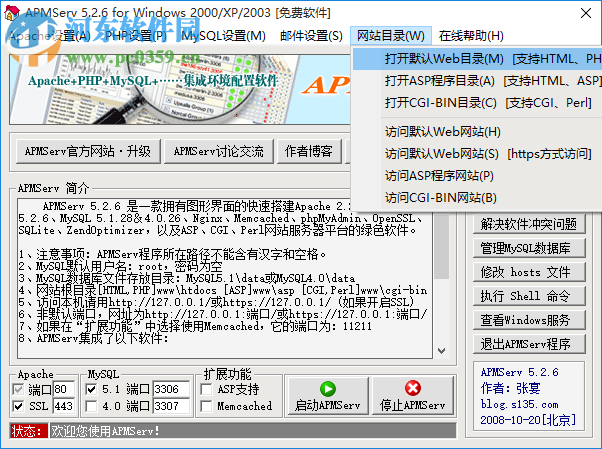Screen dimensions: 602x449
Task: Click the 退出APMServ程序 button
Action: (x=529, y=344)
